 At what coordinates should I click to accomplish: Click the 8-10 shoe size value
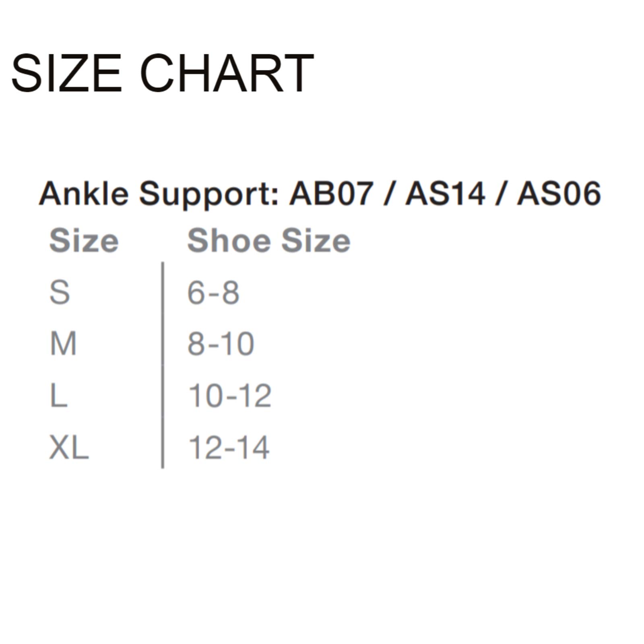(221, 344)
